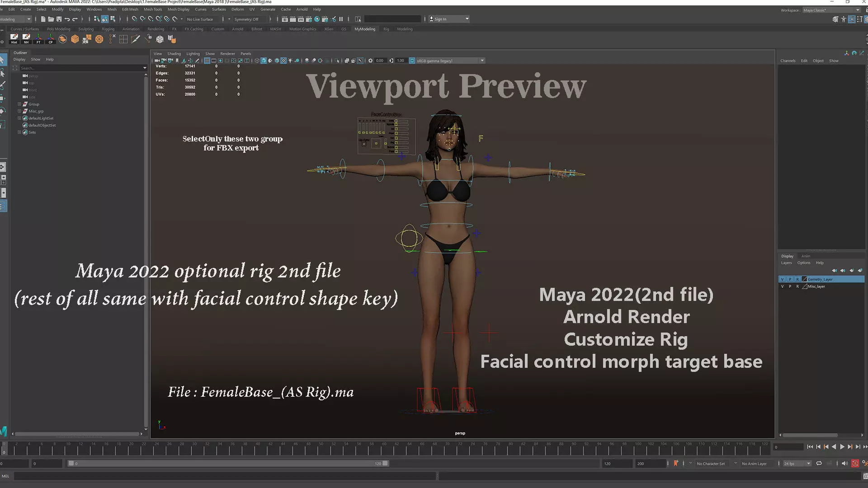Click the Render Settings clapboard icon
Screen dimensions: 868x488
pos(309,19)
